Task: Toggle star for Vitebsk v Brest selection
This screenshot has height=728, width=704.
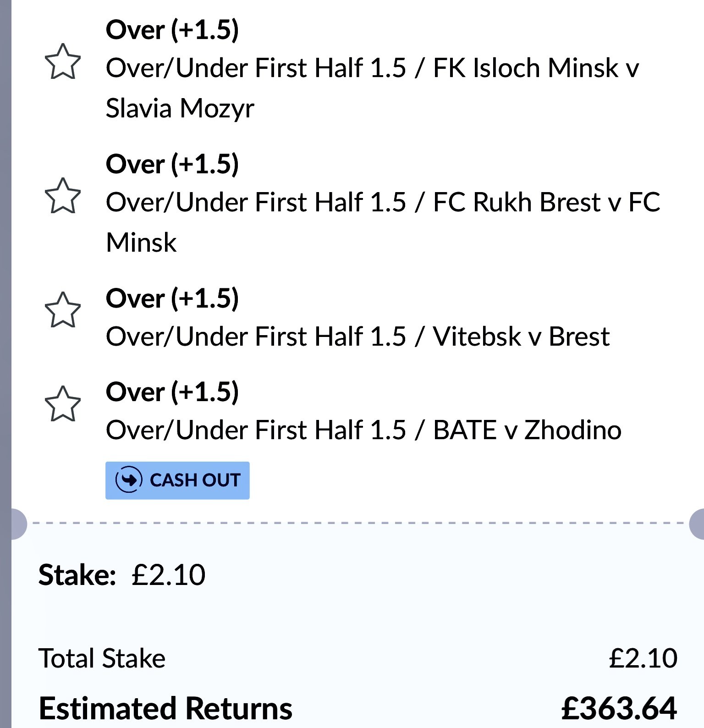Action: tap(63, 310)
